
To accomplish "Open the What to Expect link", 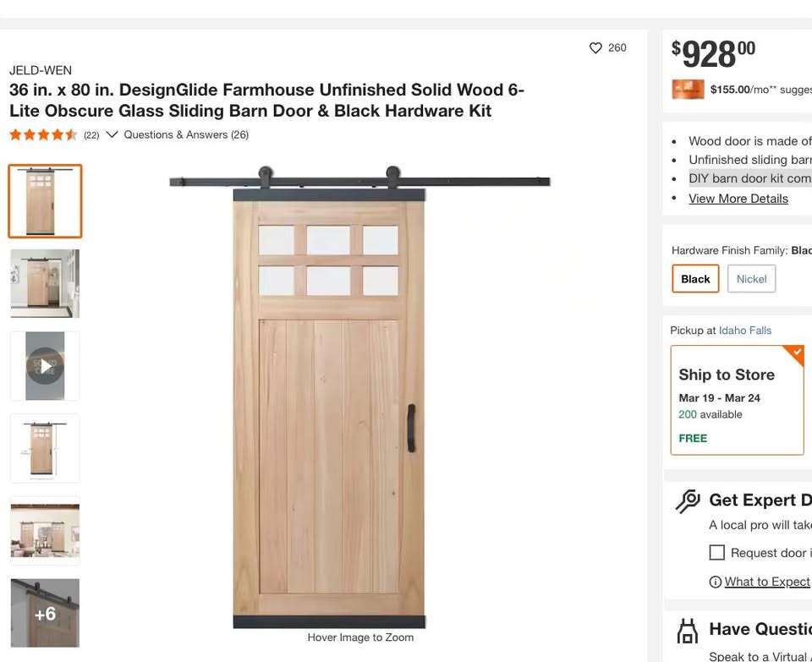I will (x=767, y=582).
